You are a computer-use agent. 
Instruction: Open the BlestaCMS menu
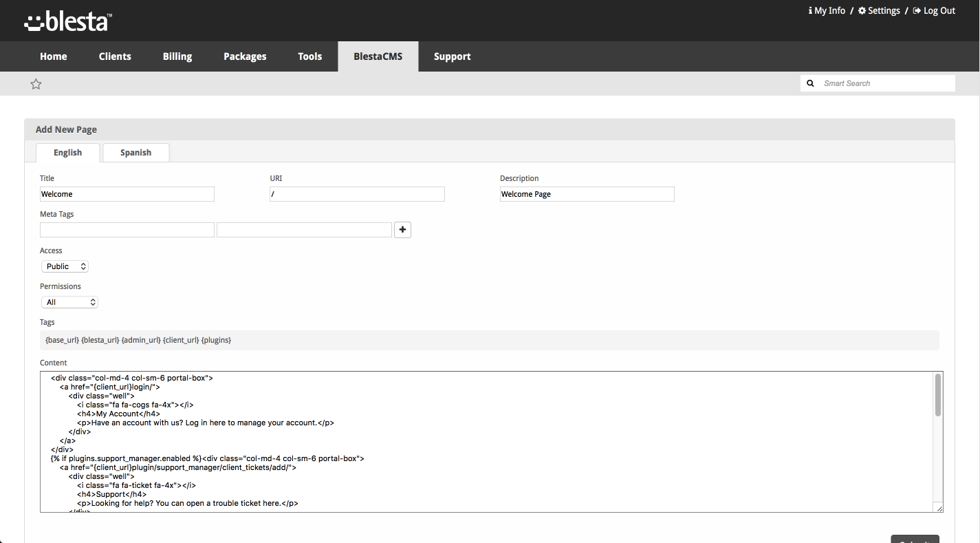(378, 56)
